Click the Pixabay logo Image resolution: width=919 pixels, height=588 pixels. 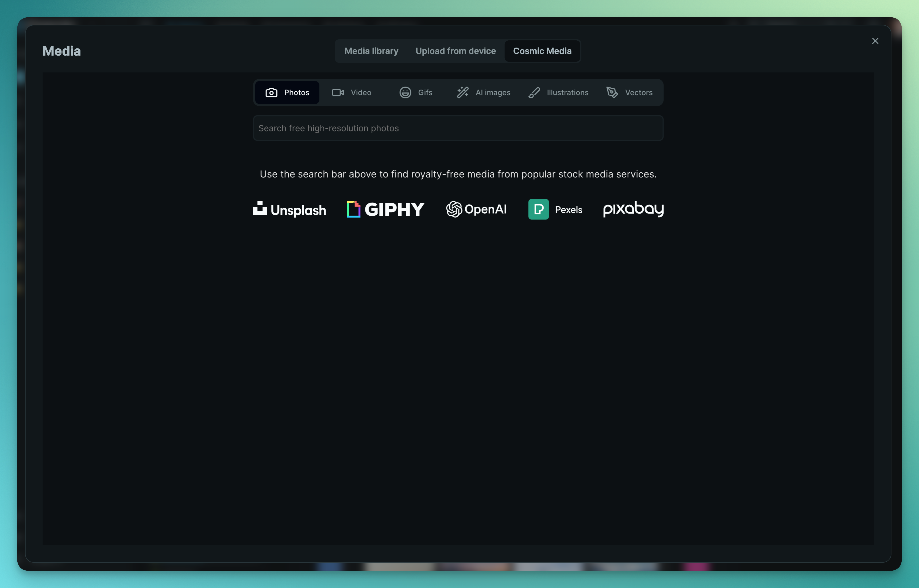click(x=634, y=209)
